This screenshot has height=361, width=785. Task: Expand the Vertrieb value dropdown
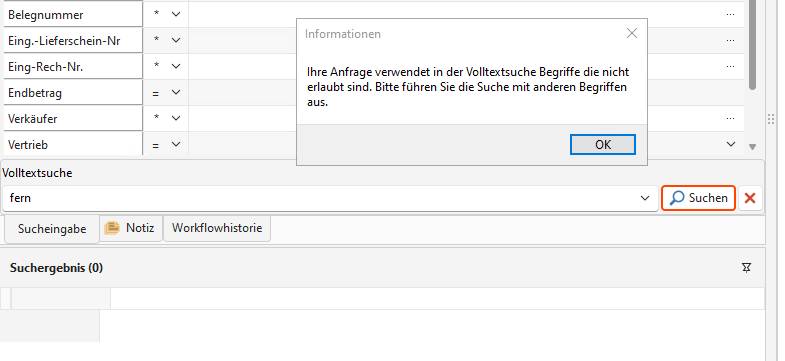tap(730, 144)
